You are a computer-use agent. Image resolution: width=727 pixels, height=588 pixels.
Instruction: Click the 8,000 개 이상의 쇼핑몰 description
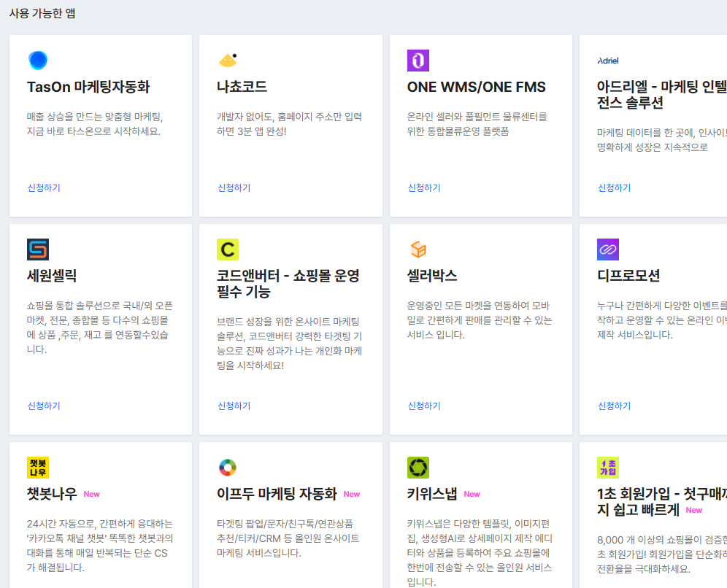[662, 554]
